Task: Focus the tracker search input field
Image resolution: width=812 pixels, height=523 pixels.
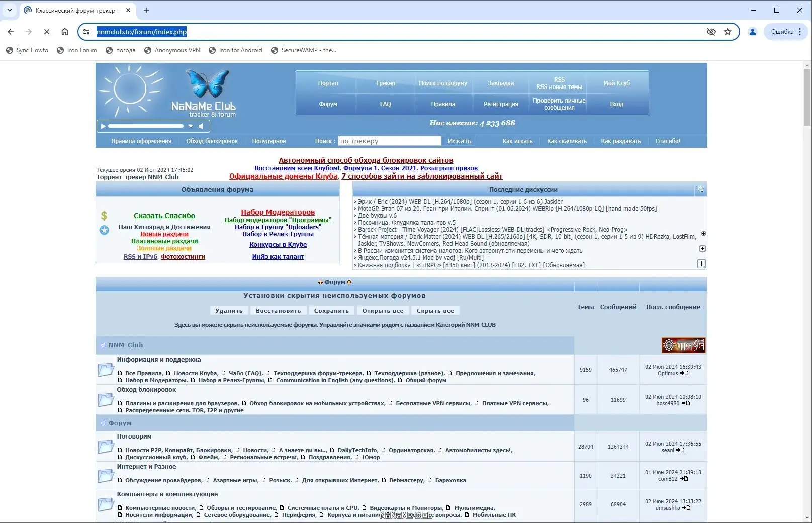Action: click(390, 141)
